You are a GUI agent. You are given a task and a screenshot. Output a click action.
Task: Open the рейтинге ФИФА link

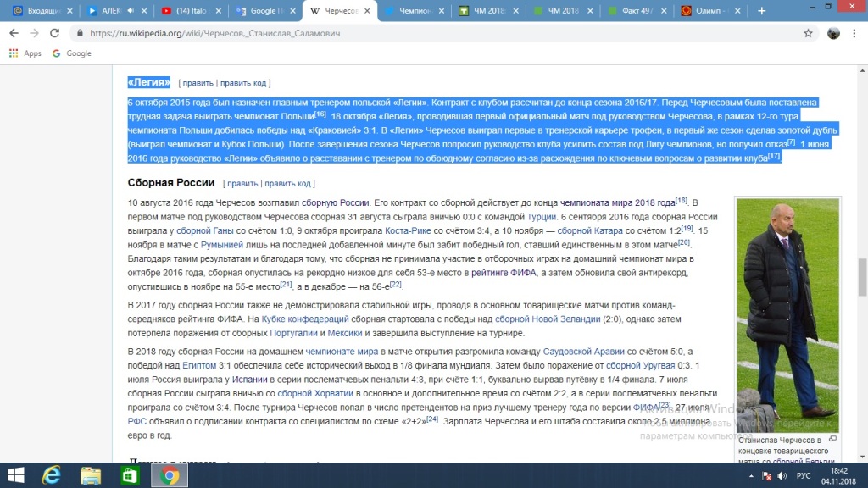[504, 272]
